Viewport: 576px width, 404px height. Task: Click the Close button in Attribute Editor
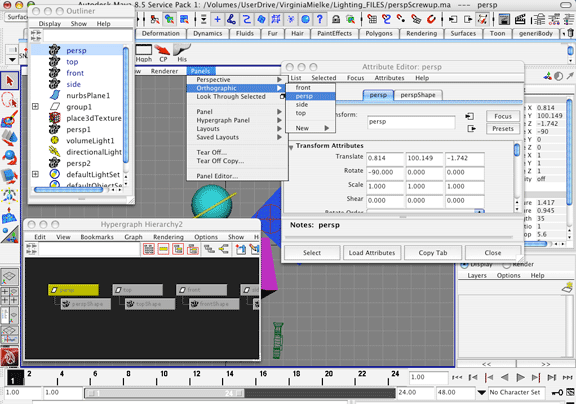[493, 253]
